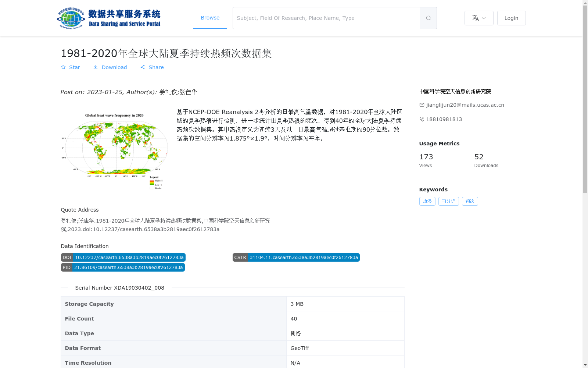Image resolution: width=588 pixels, height=368 pixels.
Task: Download the dataset
Action: pos(110,67)
